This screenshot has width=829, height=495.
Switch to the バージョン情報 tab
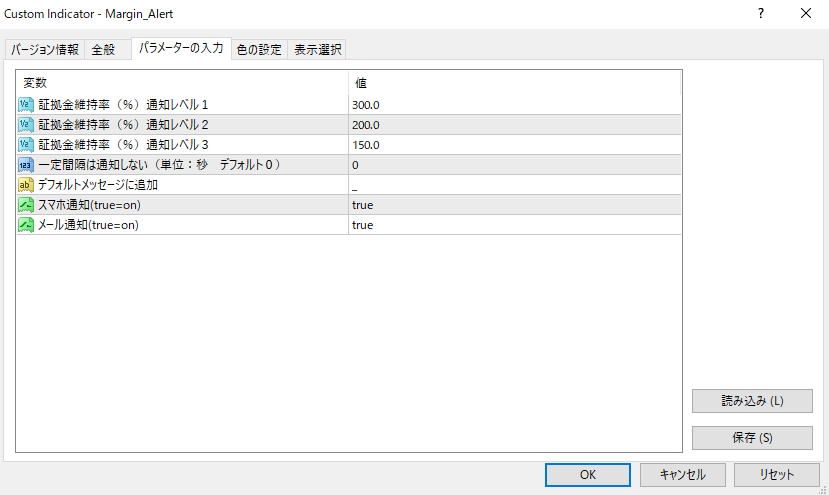point(45,49)
